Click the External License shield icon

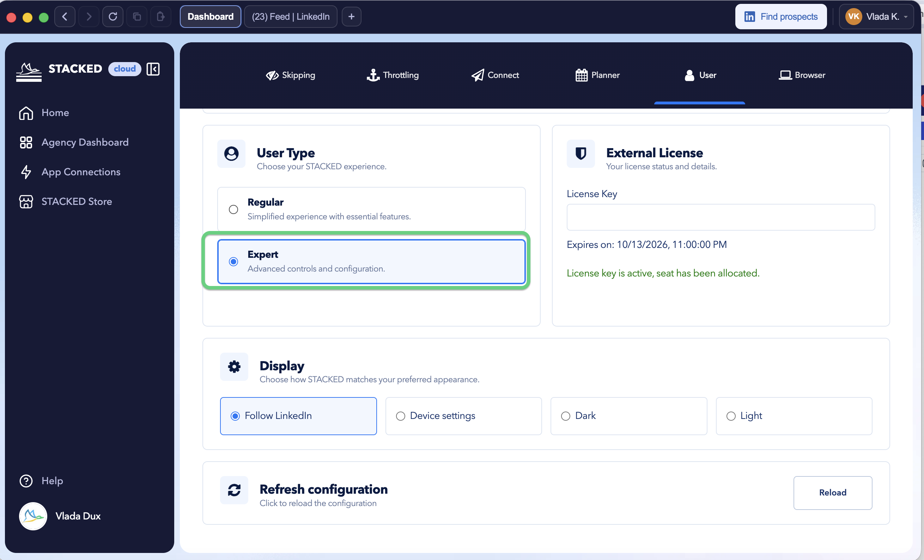coord(581,154)
